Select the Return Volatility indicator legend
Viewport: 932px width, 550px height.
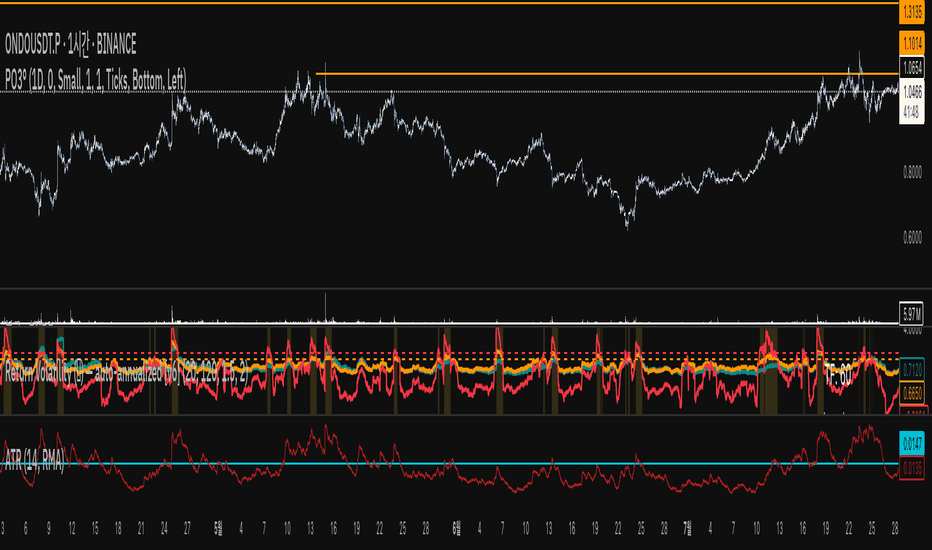(126, 373)
